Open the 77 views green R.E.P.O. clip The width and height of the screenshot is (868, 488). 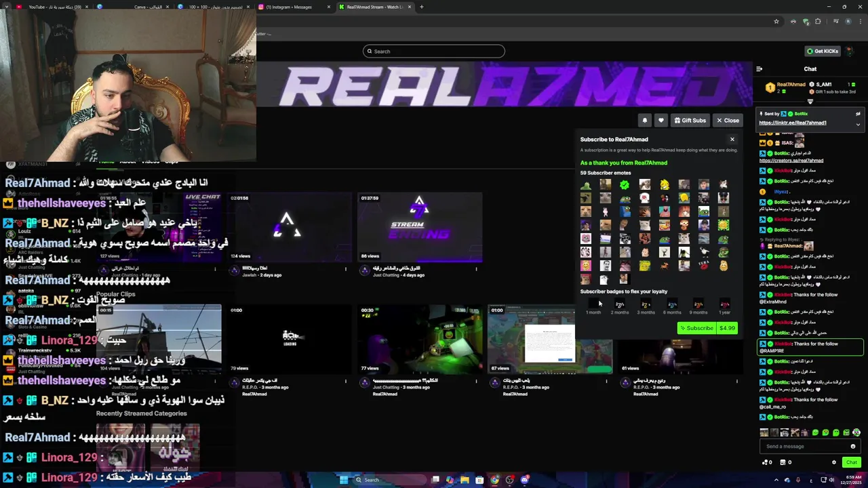pos(420,340)
